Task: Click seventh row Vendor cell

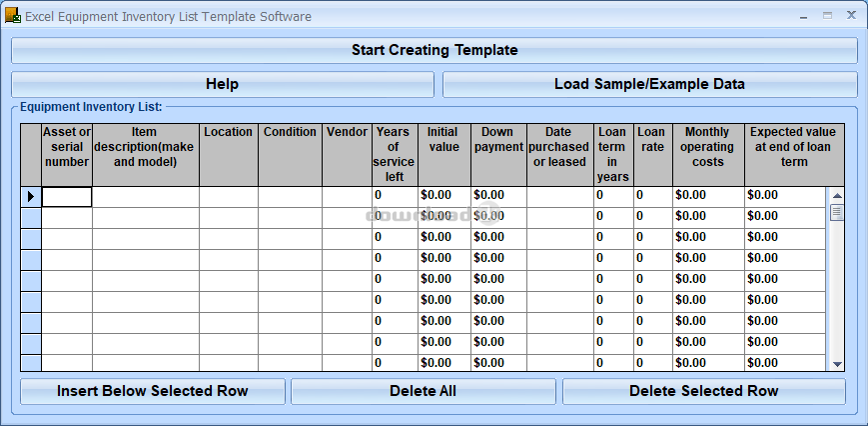Action: click(x=347, y=324)
